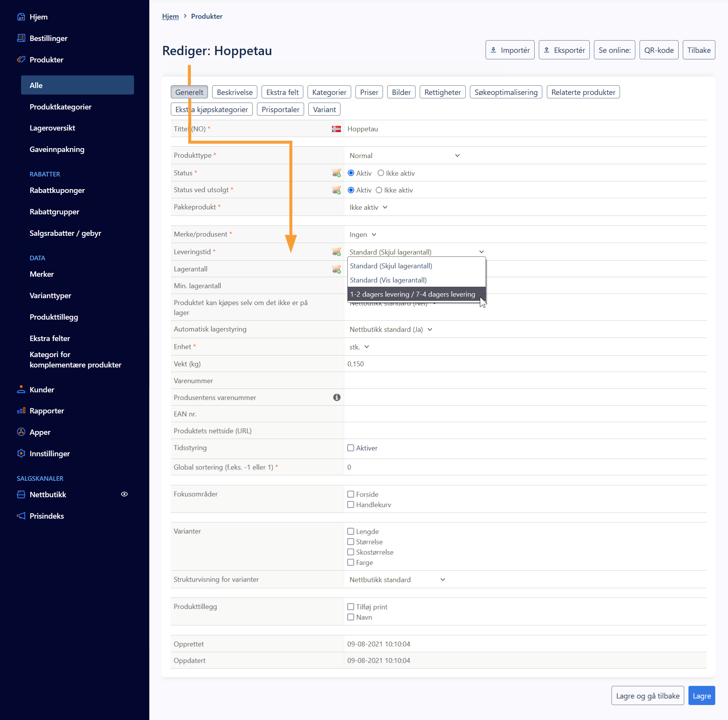This screenshot has width=728, height=720.
Task: Click the icon at the Status row
Action: click(336, 173)
